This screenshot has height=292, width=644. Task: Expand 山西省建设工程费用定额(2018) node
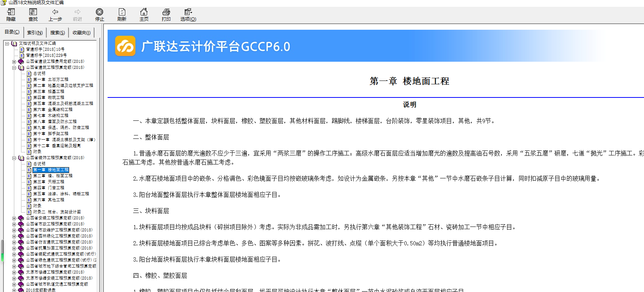pos(14,61)
